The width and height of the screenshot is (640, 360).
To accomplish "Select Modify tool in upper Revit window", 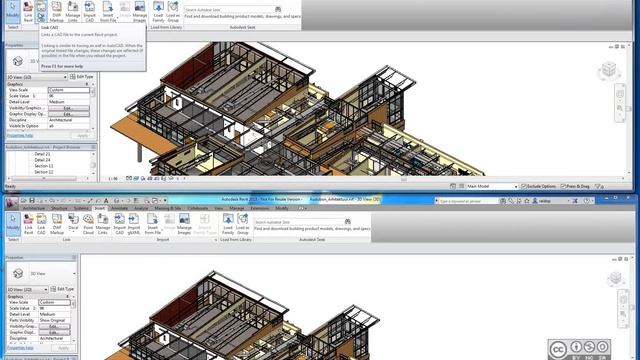I will pos(13,11).
